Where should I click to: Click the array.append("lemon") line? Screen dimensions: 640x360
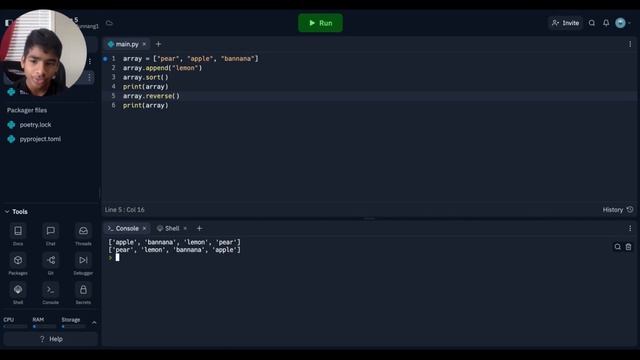pos(162,68)
